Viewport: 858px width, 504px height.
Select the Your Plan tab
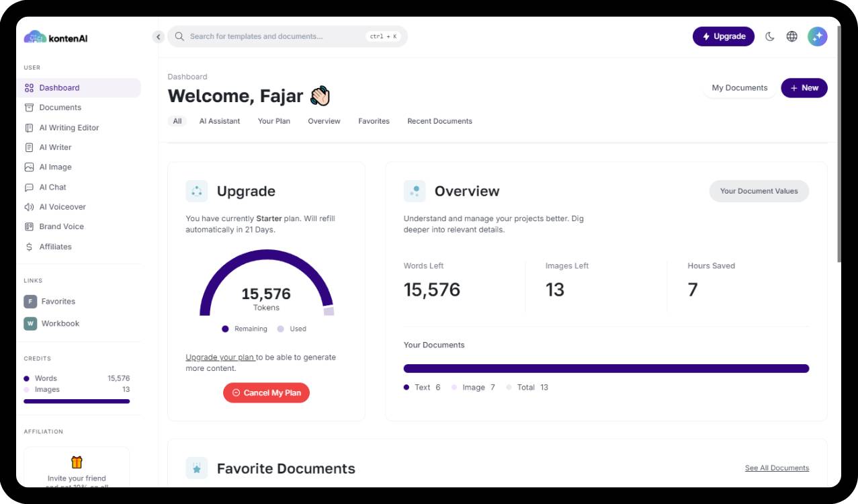[x=274, y=121]
